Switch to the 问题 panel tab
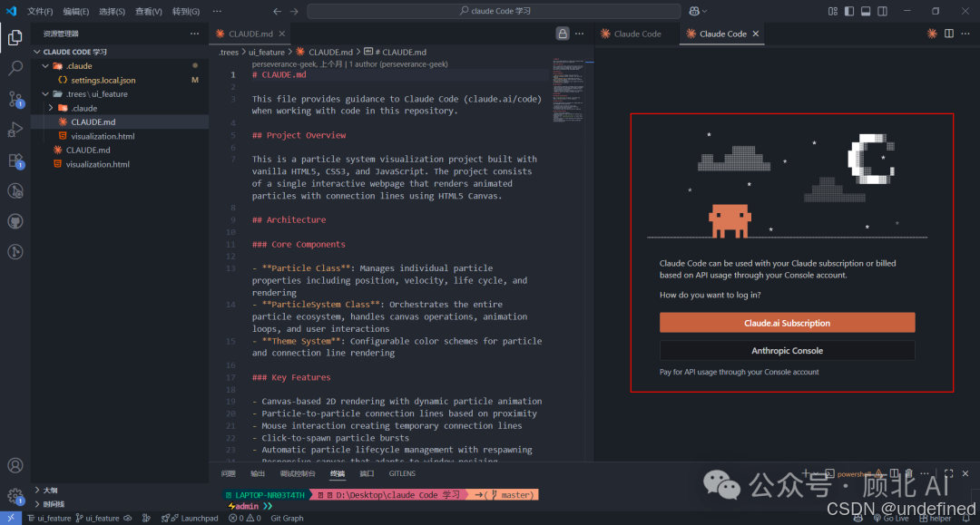 point(228,474)
